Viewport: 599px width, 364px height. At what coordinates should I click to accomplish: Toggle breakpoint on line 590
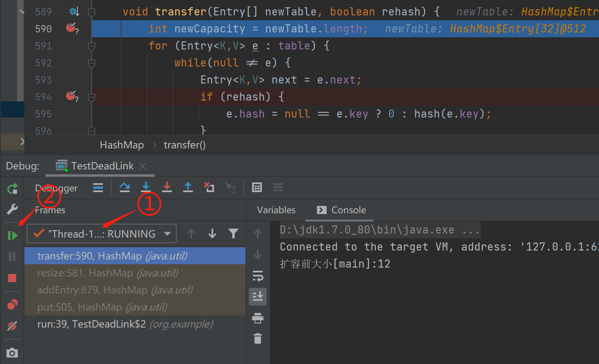(x=71, y=28)
